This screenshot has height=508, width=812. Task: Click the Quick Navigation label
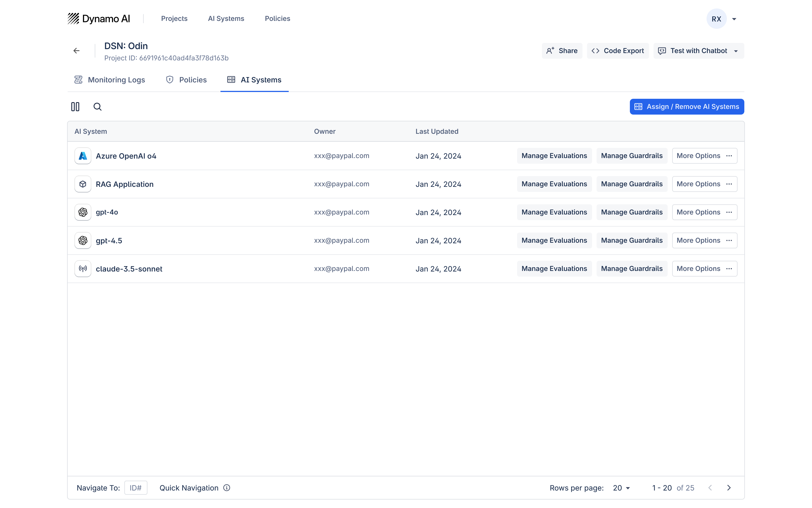(189, 488)
